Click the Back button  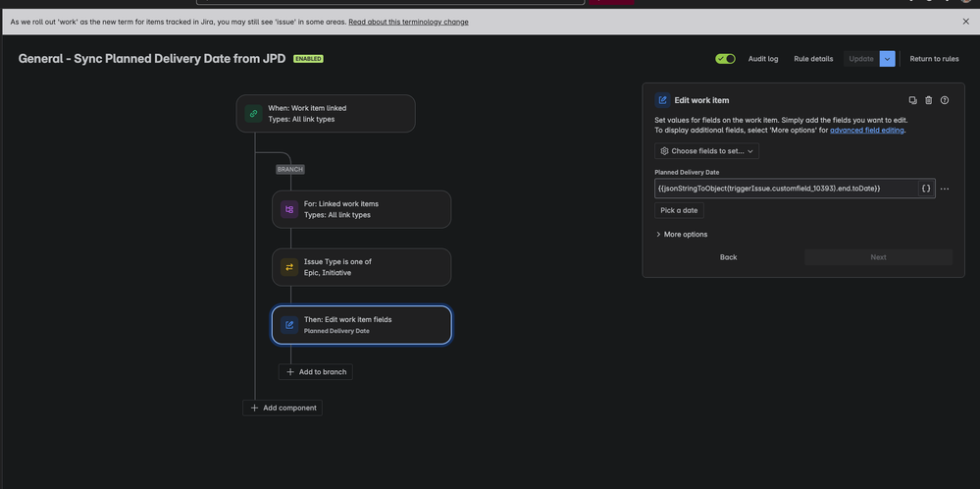[728, 257]
